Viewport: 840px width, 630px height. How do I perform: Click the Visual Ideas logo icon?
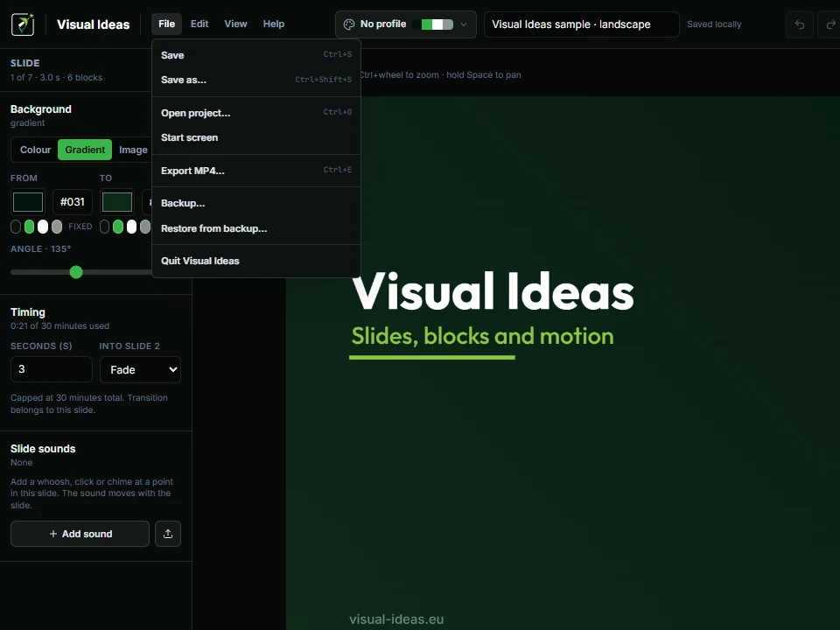[23, 24]
